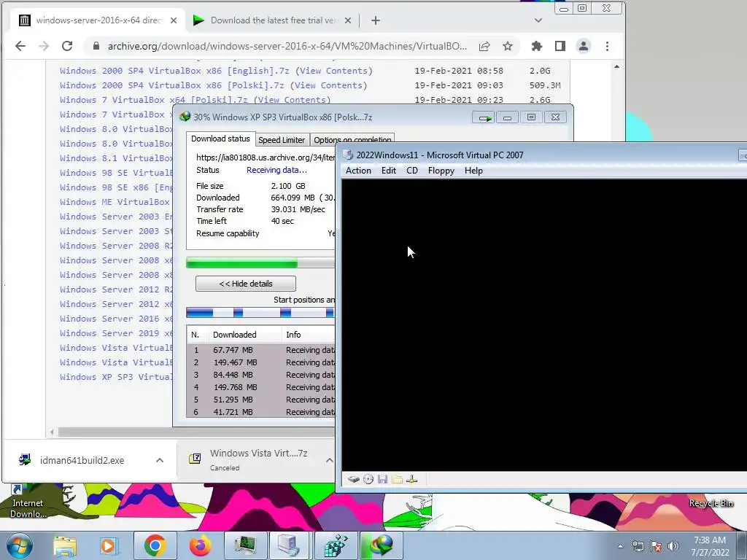Image resolution: width=747 pixels, height=560 pixels.
Task: Reload the archive.org page
Action: pyautogui.click(x=67, y=46)
